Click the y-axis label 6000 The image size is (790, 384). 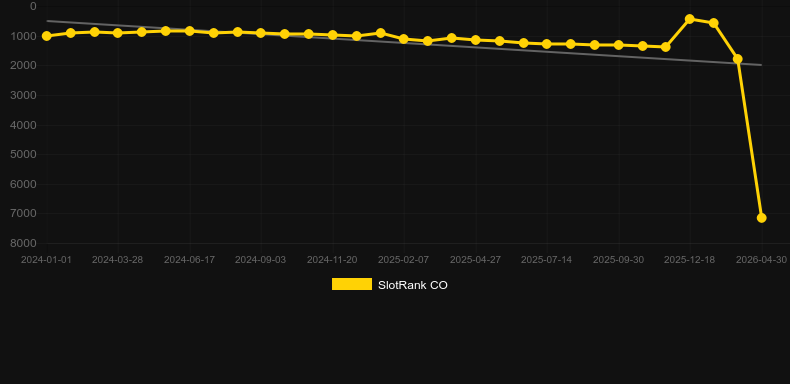pyautogui.click(x=24, y=184)
